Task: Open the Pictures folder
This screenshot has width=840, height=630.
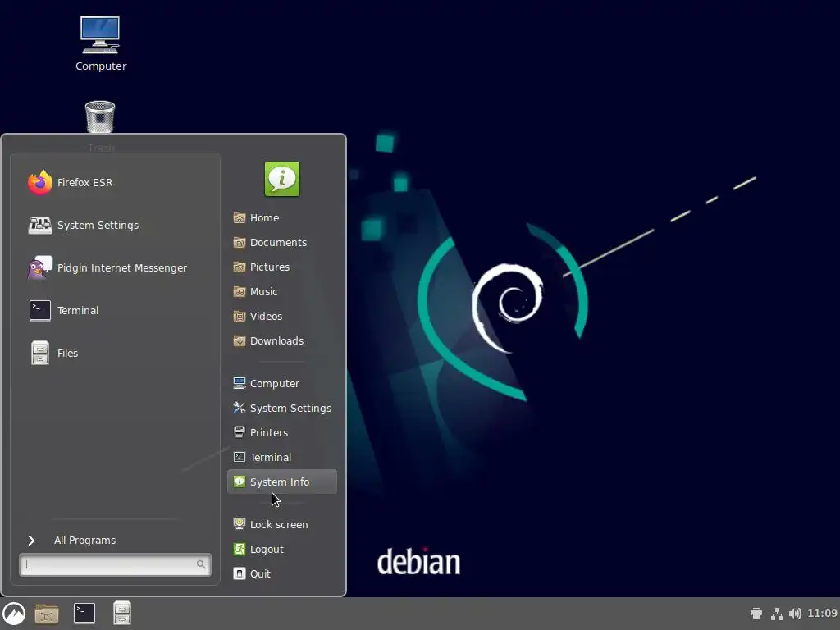Action: (x=282, y=267)
